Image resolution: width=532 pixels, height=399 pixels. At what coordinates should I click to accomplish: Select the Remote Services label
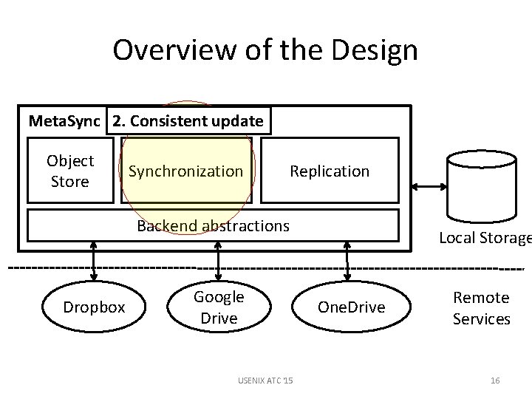click(x=482, y=308)
